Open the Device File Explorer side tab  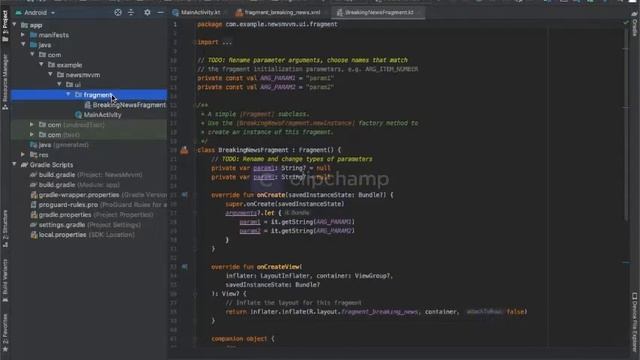(x=635, y=321)
